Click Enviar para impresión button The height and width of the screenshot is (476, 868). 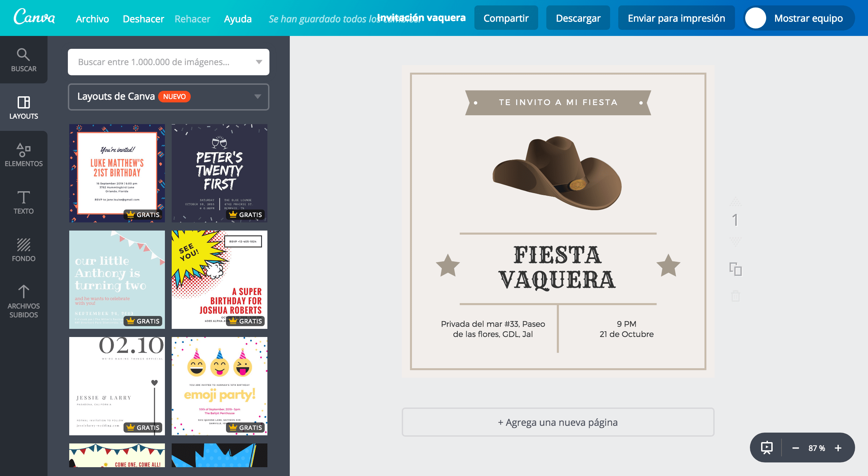coord(676,18)
